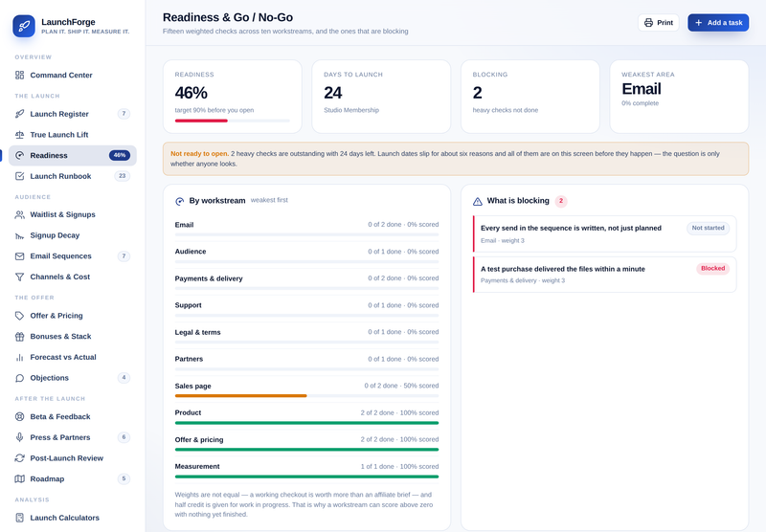Click the warning triangle beside What is blocking

coord(477,201)
